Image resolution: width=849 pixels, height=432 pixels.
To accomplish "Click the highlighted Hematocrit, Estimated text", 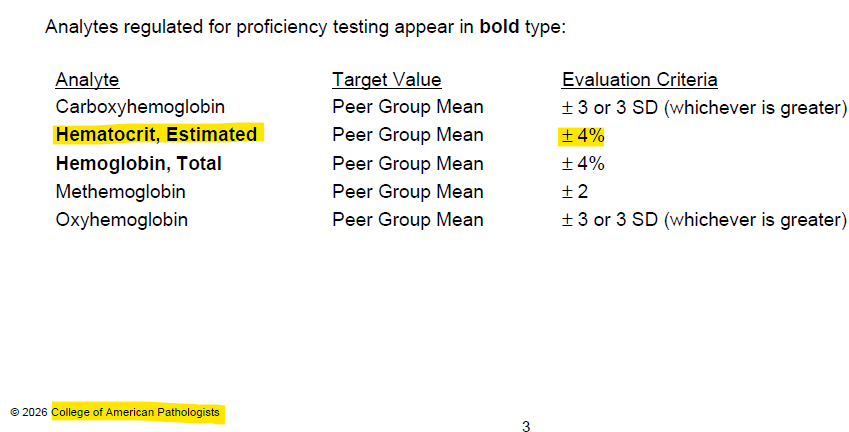I will click(156, 134).
